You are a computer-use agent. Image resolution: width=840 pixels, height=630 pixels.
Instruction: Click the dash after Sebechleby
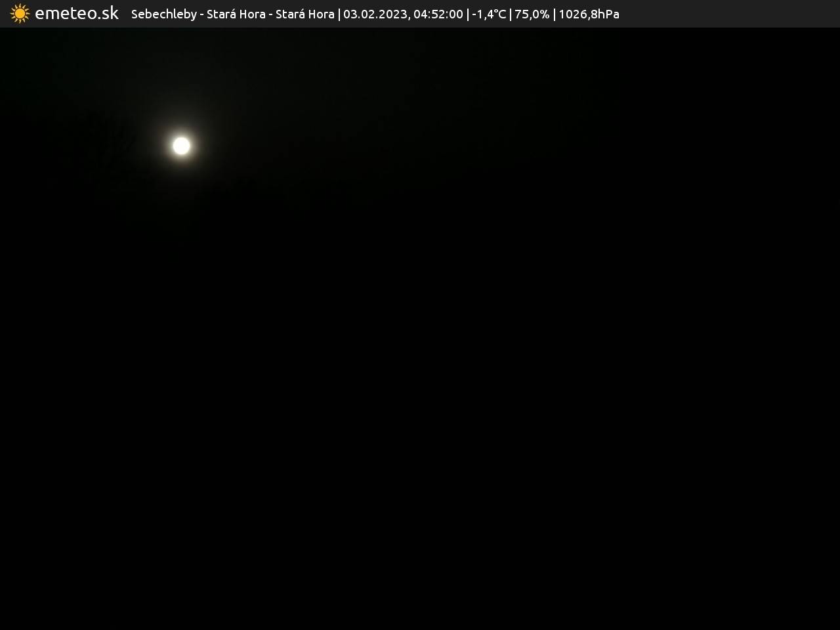[202, 14]
